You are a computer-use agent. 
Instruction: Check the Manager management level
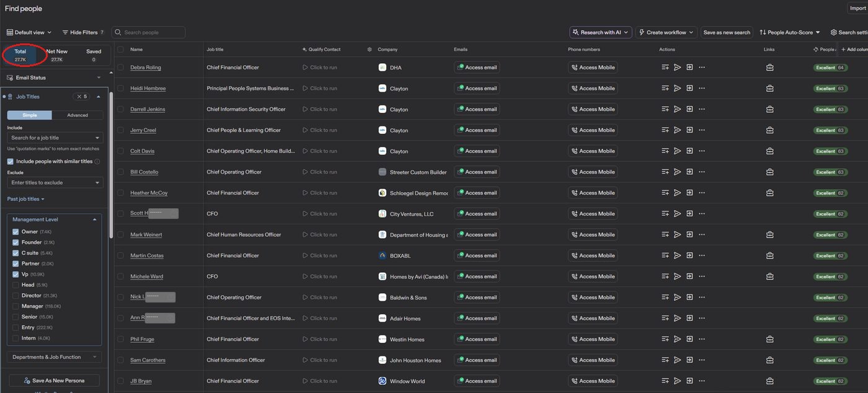(x=15, y=306)
